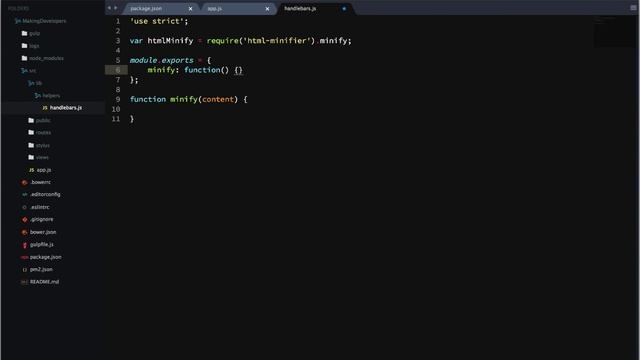Viewport: 640px width, 360px height.
Task: Click the node_modules folder icon
Action: [24, 58]
